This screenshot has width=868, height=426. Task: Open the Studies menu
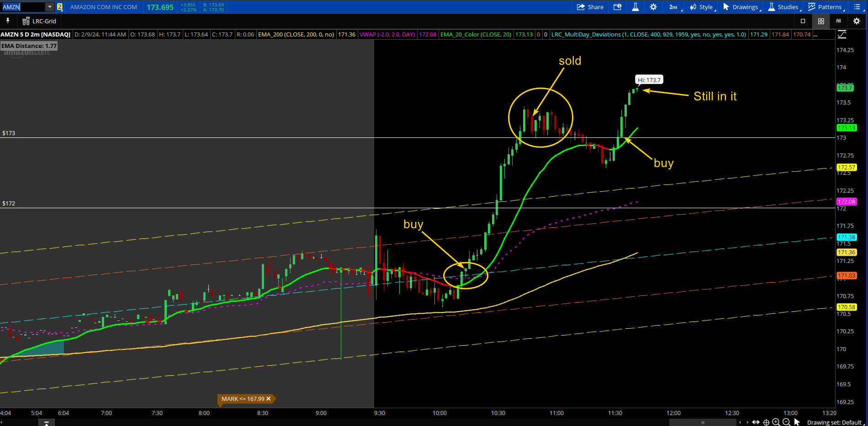point(785,7)
